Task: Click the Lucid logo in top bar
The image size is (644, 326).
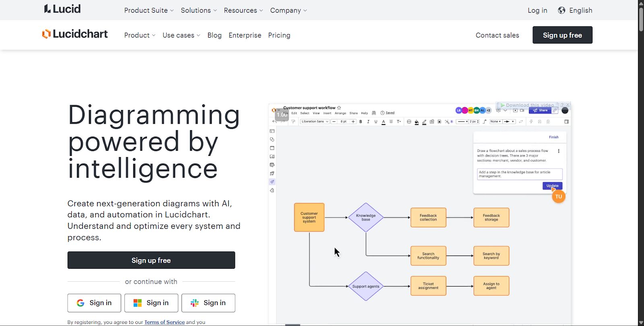Action: point(62,9)
